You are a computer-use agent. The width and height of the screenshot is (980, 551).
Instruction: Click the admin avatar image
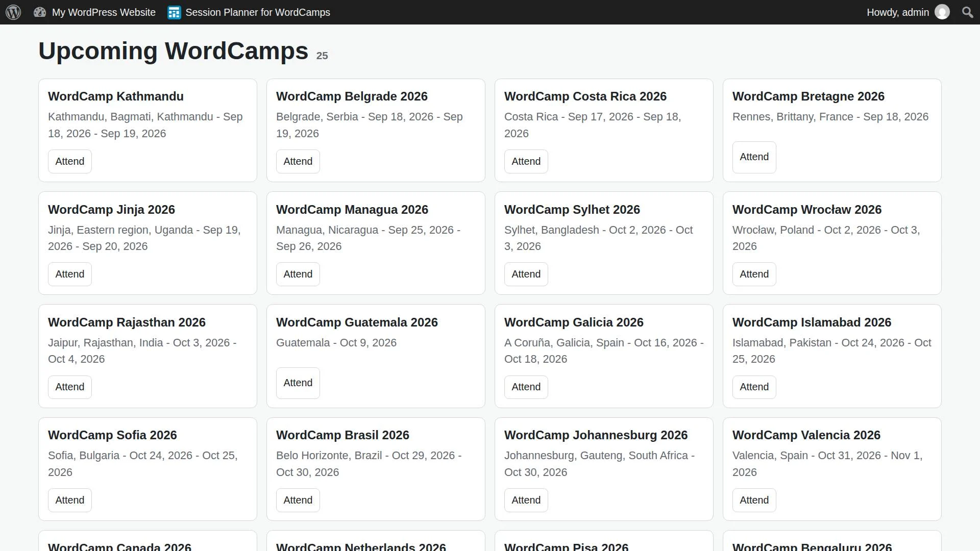(x=942, y=12)
